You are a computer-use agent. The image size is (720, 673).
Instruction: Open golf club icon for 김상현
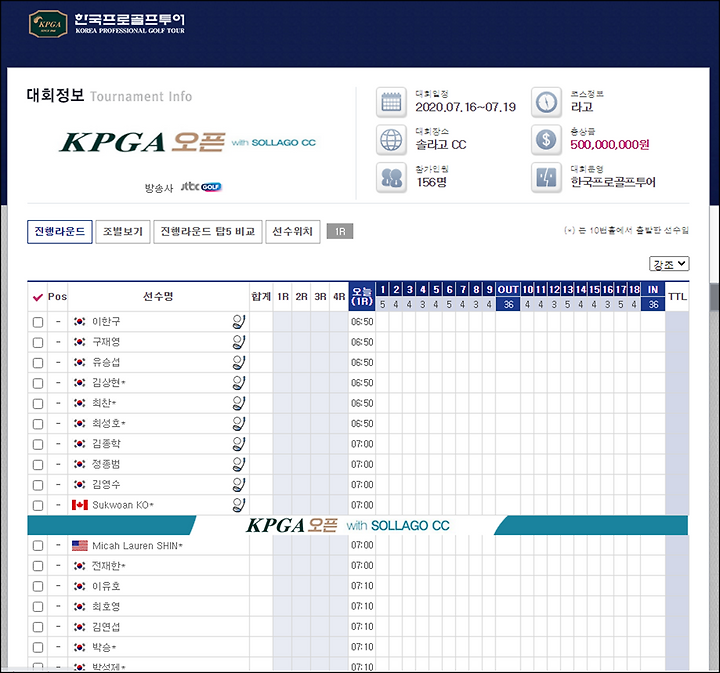[239, 383]
